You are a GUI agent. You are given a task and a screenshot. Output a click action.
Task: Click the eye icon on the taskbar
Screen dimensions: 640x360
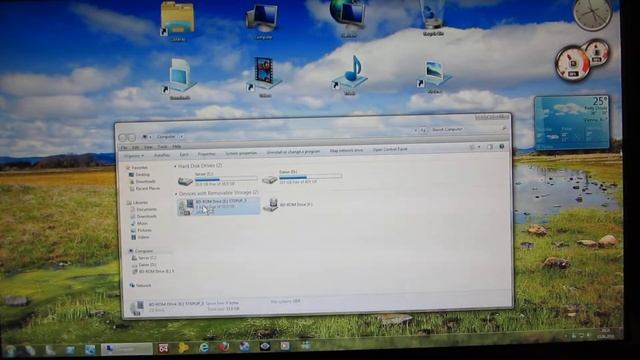click(x=264, y=347)
